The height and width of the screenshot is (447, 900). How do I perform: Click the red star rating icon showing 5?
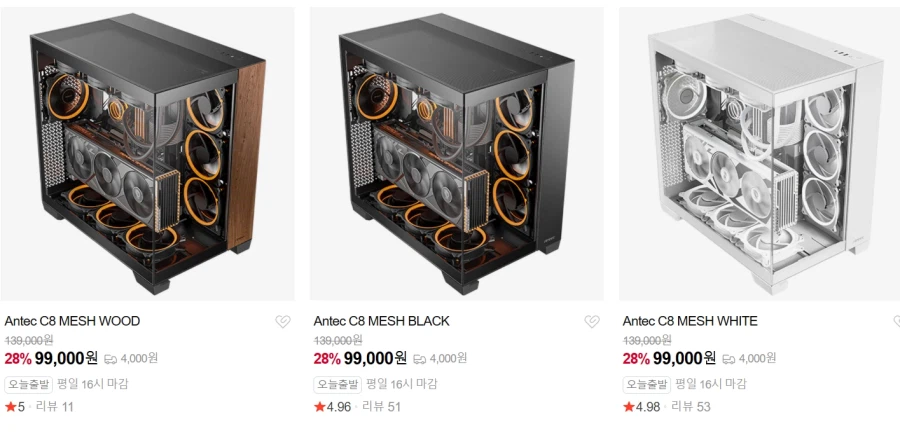pyautogui.click(x=10, y=407)
